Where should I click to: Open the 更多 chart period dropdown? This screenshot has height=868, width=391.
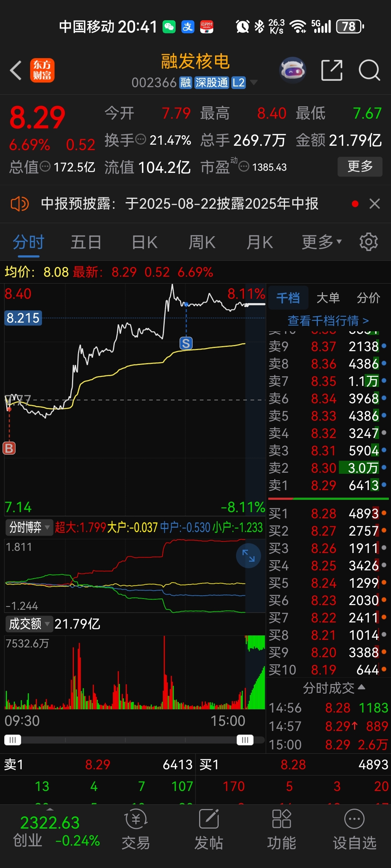point(321,242)
